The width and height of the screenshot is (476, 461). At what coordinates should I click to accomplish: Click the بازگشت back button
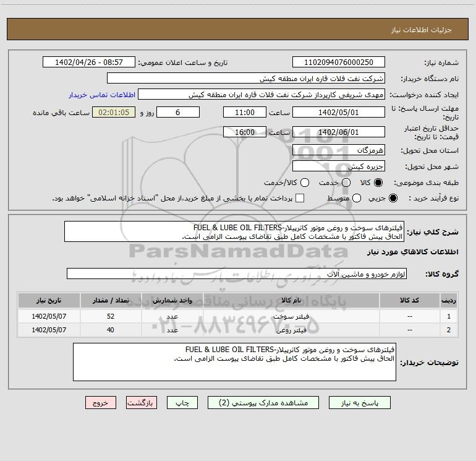pos(142,403)
